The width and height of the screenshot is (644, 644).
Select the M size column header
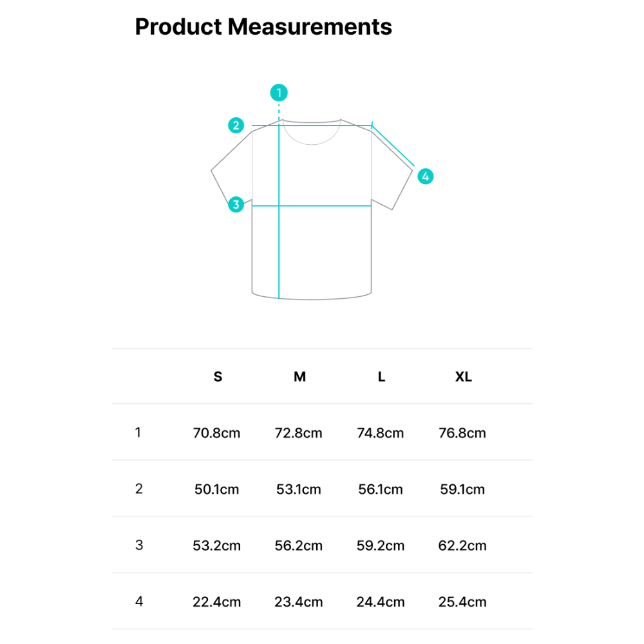coord(300,377)
